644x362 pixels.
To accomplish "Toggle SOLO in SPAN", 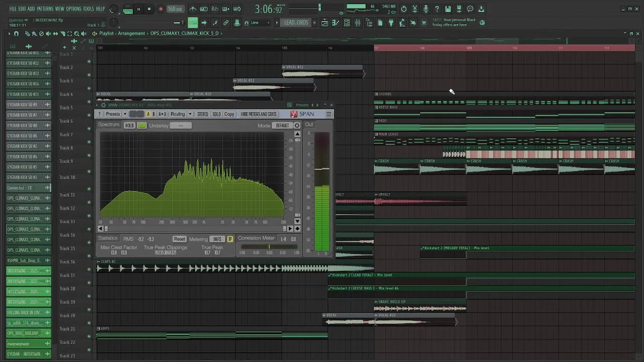I will tap(216, 114).
